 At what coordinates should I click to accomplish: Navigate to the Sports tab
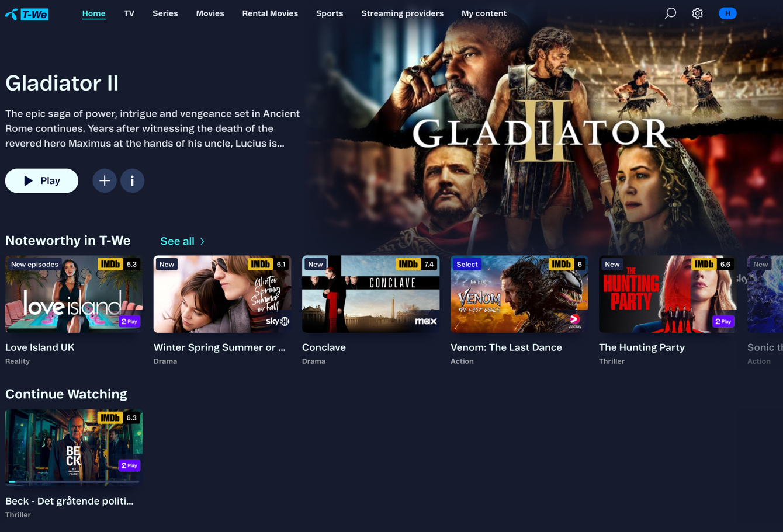(330, 13)
